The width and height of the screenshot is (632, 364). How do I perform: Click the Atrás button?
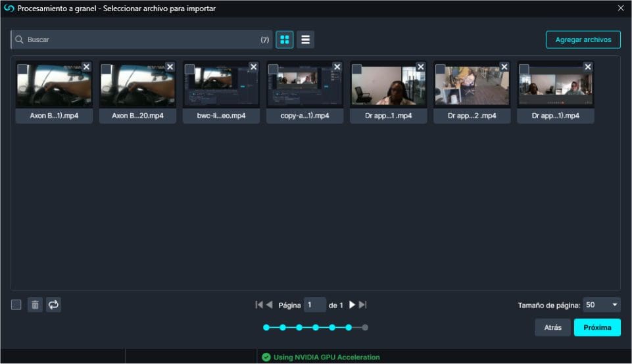point(552,327)
